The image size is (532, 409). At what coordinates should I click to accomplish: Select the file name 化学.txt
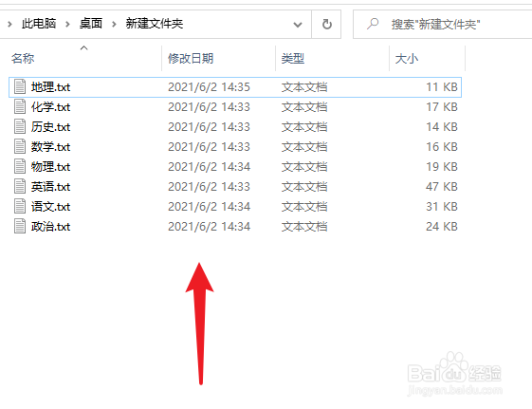pyautogui.click(x=50, y=107)
